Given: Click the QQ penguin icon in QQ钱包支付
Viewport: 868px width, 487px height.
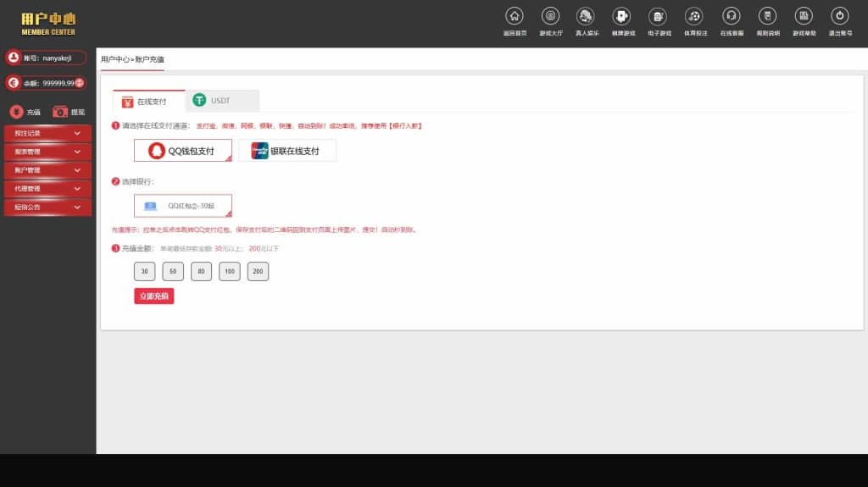Looking at the screenshot, I should pos(157,151).
